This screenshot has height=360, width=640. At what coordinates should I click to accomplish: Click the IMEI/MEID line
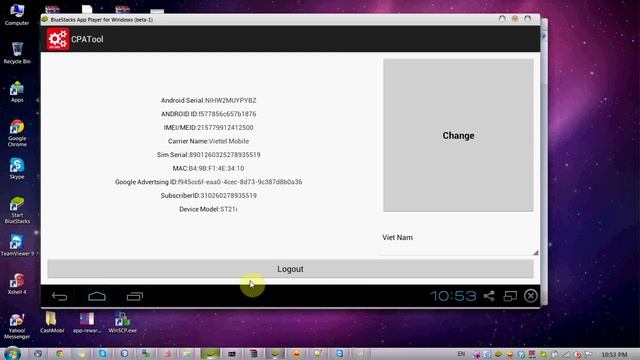(209, 127)
